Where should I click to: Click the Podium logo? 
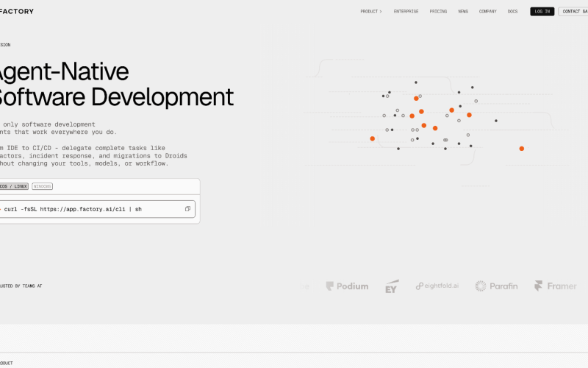(347, 286)
